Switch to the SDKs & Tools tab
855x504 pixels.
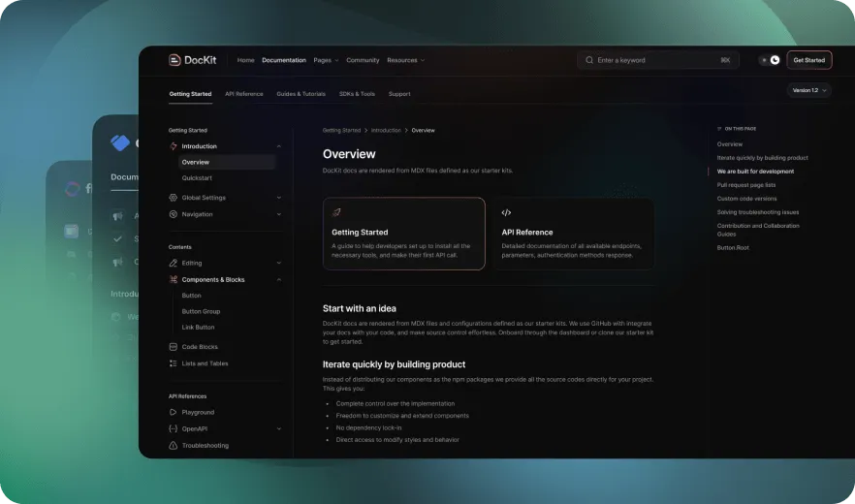pyautogui.click(x=357, y=94)
